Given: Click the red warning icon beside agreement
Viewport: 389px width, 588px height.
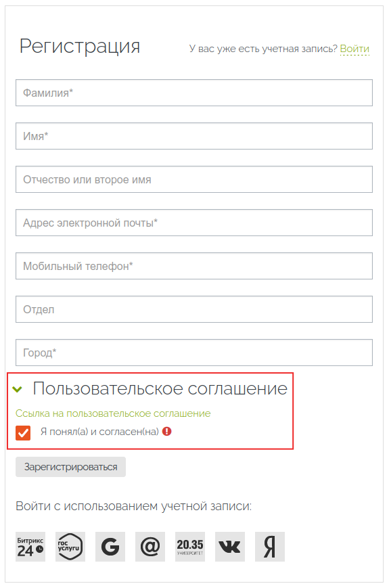Looking at the screenshot, I should coord(167,431).
